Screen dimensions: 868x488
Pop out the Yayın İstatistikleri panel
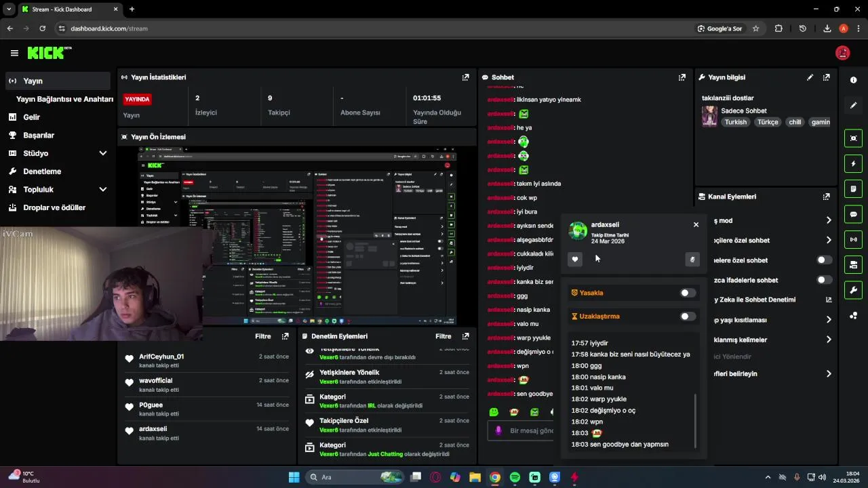[465, 77]
